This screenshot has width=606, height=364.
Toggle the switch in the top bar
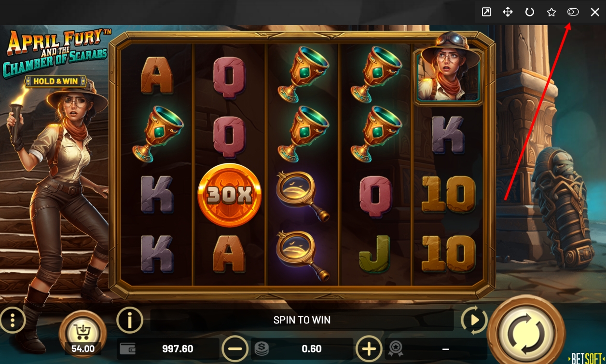tap(573, 12)
